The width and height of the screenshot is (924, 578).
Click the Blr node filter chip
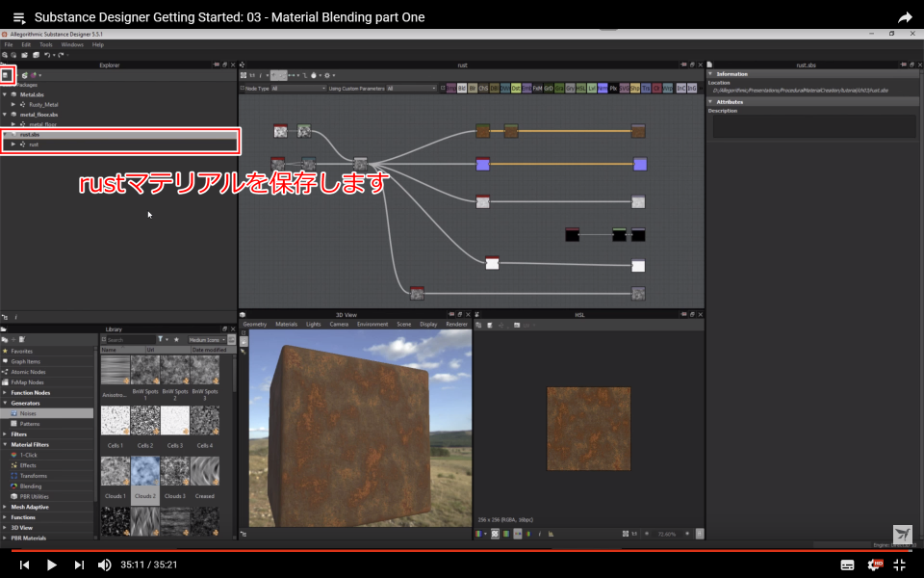pyautogui.click(x=473, y=89)
